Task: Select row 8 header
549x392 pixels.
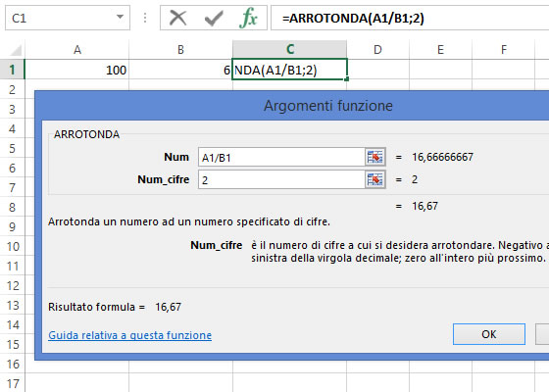Action: (12, 207)
